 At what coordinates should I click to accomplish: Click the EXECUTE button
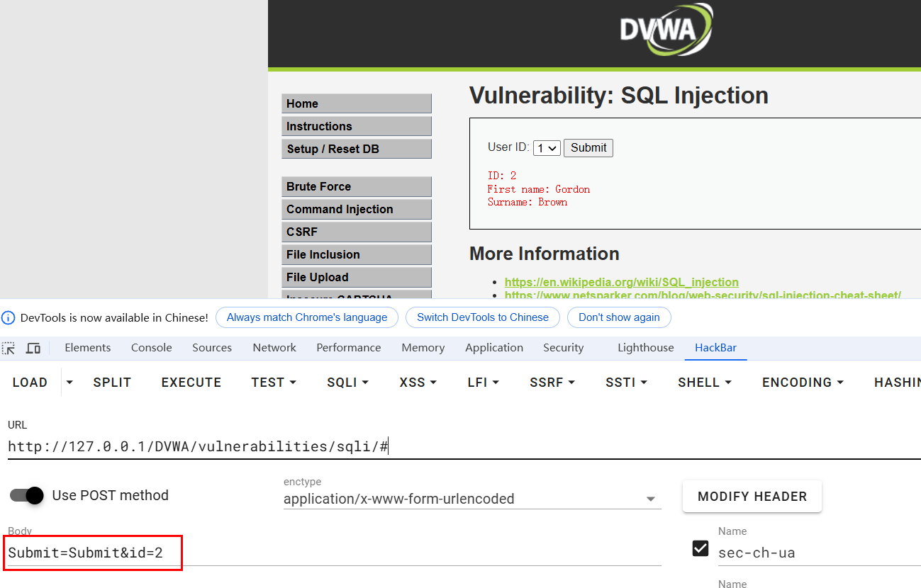(191, 383)
